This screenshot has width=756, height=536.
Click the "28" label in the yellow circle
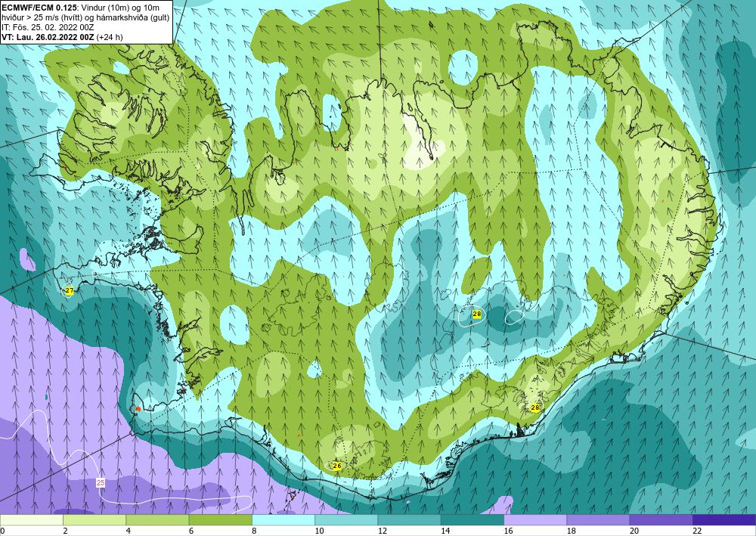[534, 407]
